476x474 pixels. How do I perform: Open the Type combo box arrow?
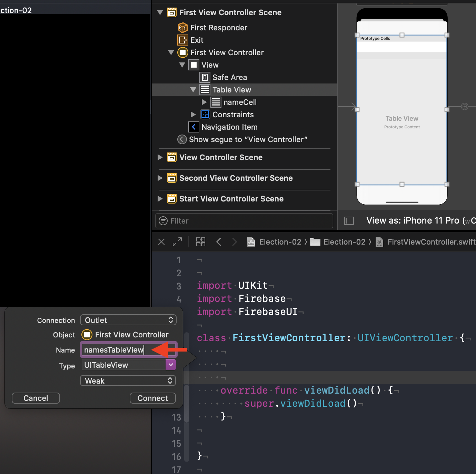(x=171, y=365)
